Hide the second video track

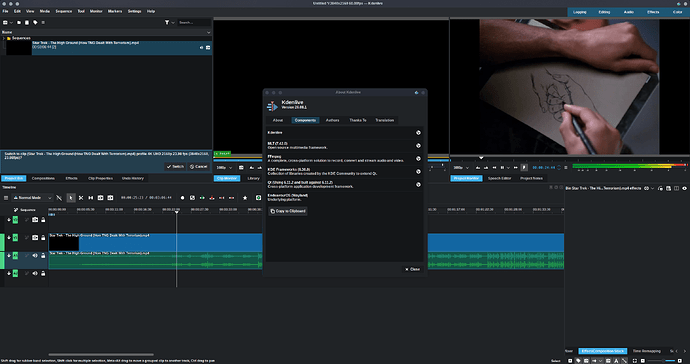(35, 238)
